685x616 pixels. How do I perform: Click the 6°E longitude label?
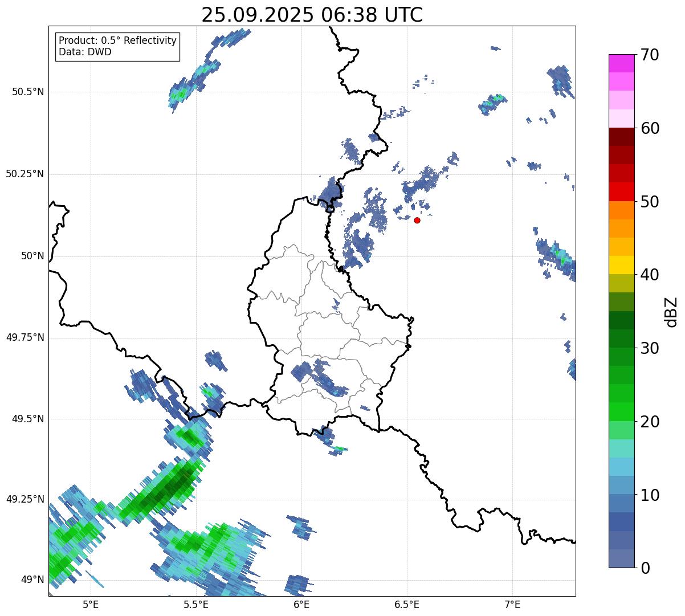point(301,604)
